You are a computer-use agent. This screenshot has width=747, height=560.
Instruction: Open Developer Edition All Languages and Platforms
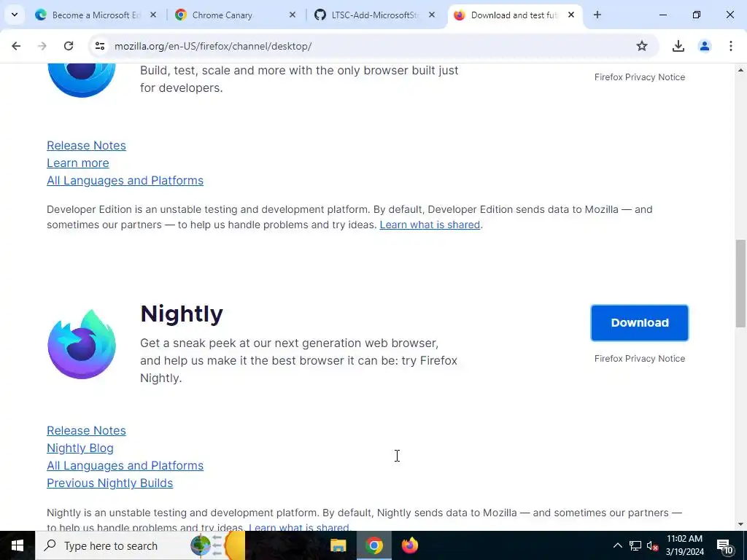(125, 181)
